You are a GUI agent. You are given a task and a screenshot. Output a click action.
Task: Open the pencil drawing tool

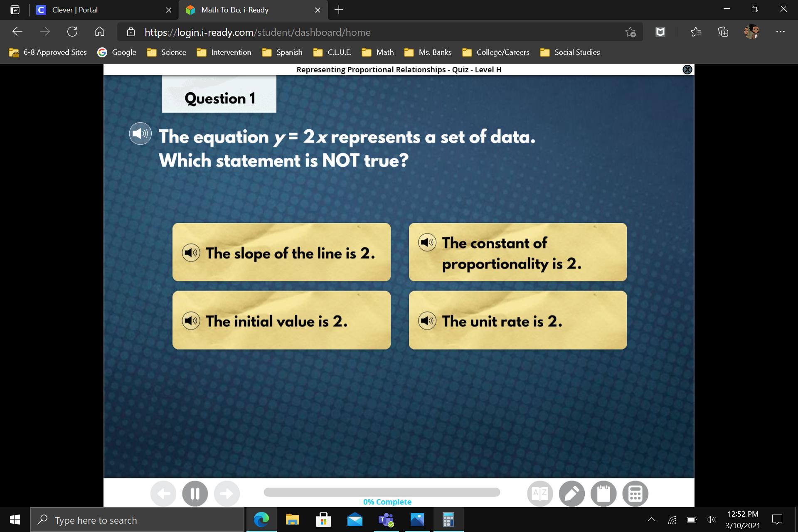pos(571,494)
